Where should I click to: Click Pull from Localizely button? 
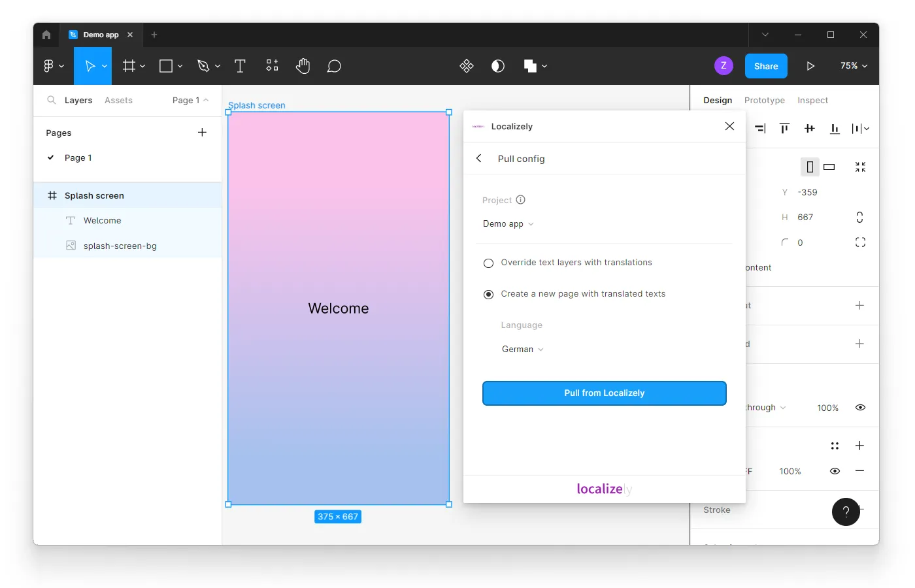coord(605,393)
